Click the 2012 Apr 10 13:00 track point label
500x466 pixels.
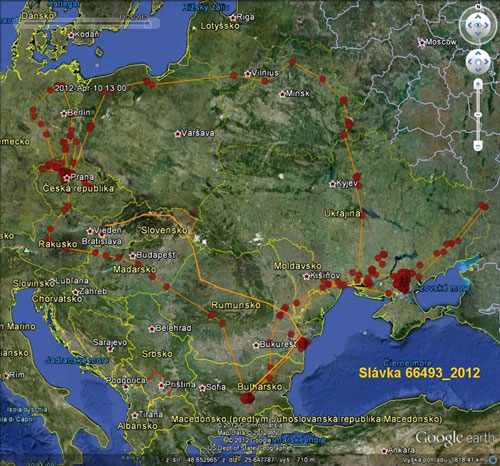pyautogui.click(x=91, y=88)
